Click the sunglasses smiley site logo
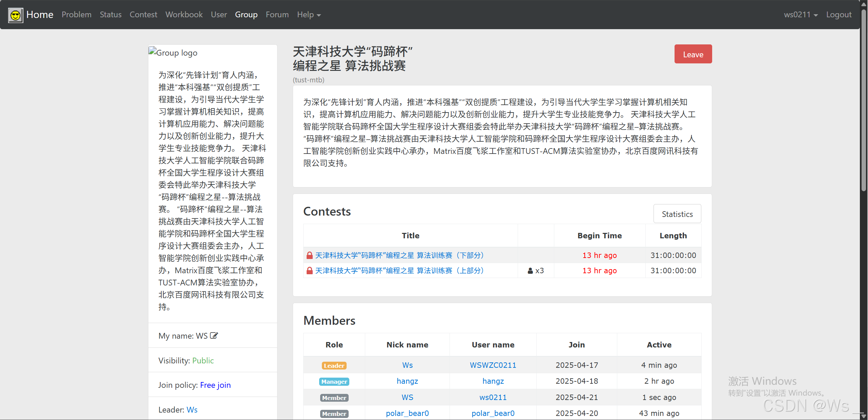Image resolution: width=868 pixels, height=420 pixels. point(16,15)
